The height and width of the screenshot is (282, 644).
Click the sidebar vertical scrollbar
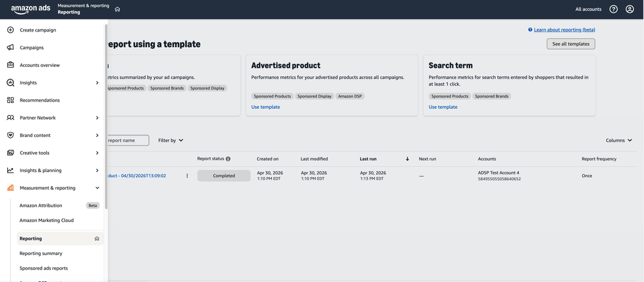(x=106, y=117)
